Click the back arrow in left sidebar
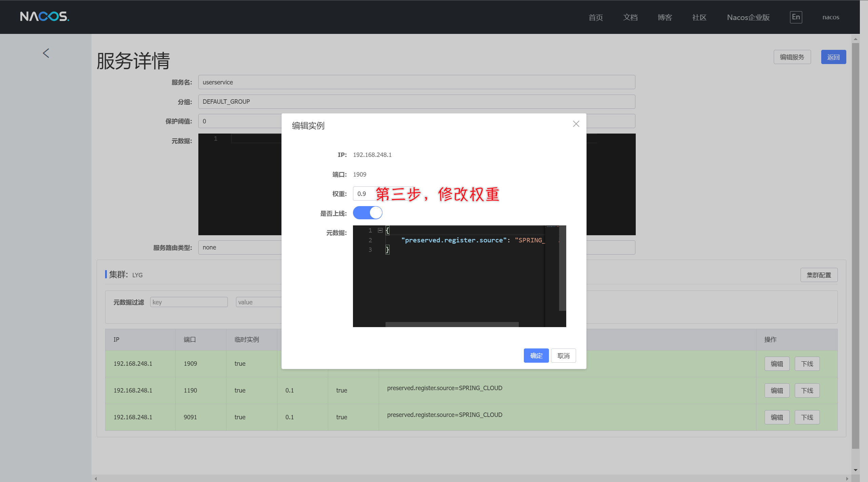The width and height of the screenshot is (868, 482). (46, 53)
